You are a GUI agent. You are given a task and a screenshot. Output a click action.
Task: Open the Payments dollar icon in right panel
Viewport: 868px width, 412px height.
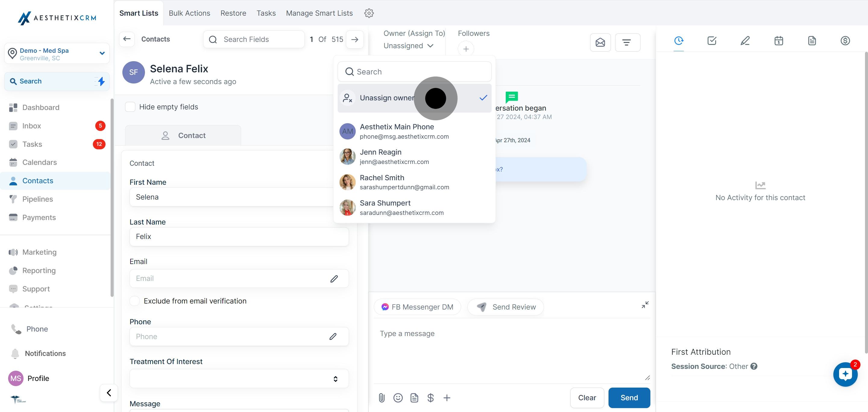pos(845,41)
